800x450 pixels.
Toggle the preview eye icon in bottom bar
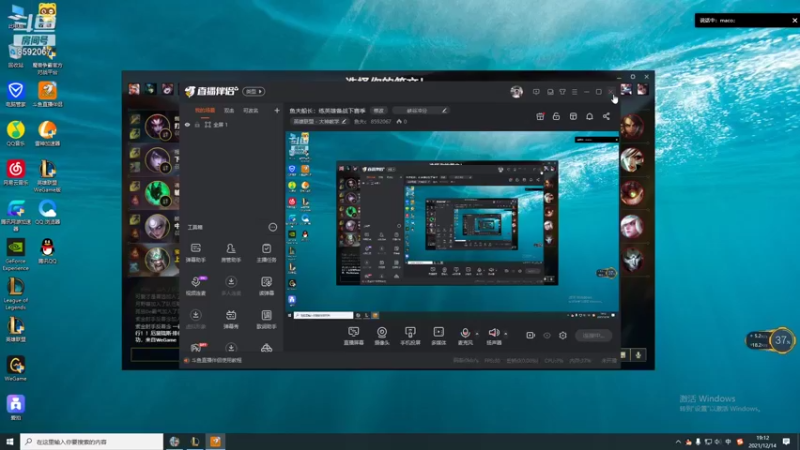click(x=547, y=335)
